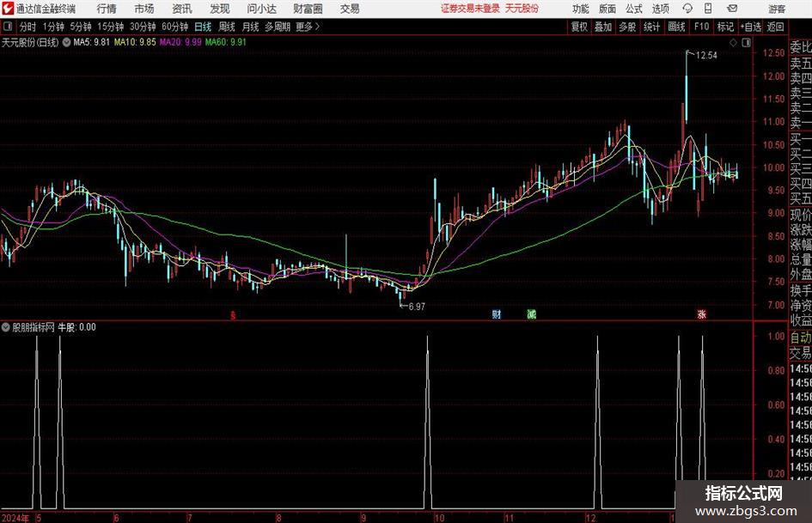This screenshot has width=812, height=523.
Task: Open the F10 company info button
Action: coord(701,27)
